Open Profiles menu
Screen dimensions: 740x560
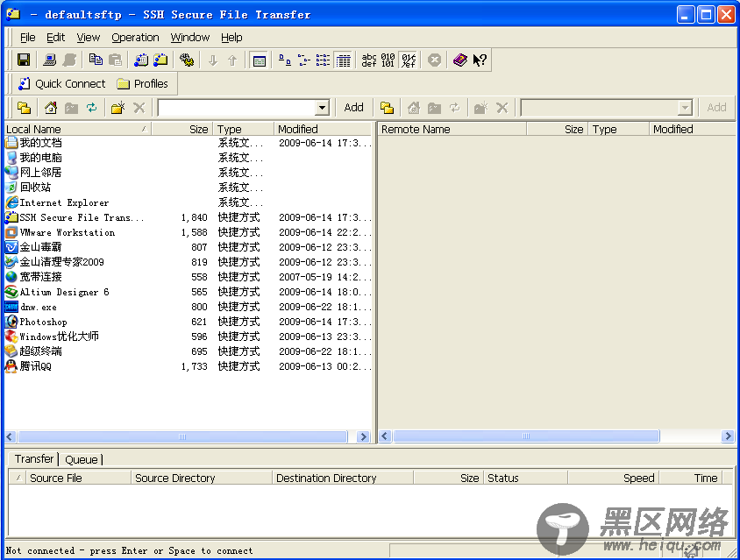coord(143,83)
